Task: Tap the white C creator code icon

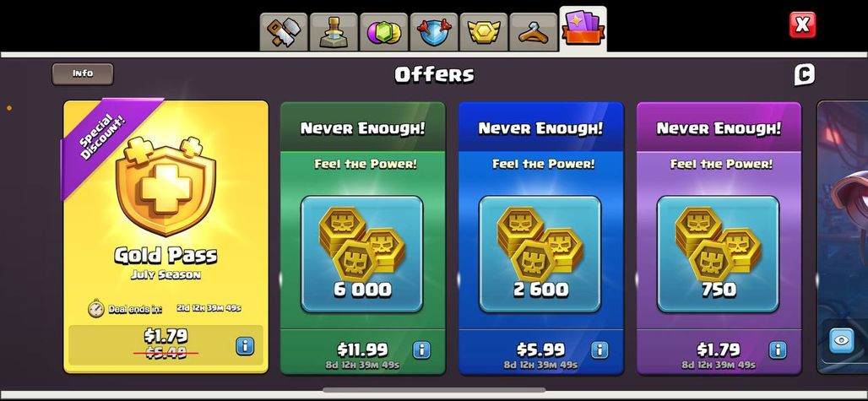Action: coord(804,74)
